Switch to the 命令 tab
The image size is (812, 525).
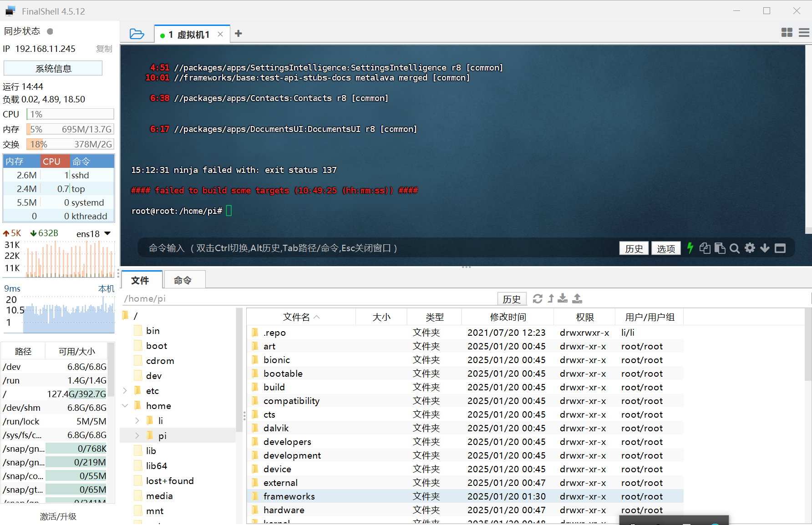coord(184,280)
